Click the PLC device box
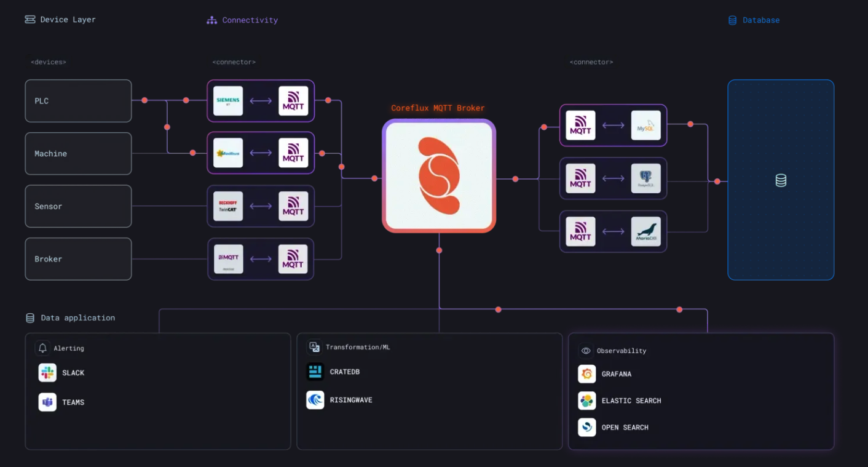The image size is (868, 467). pyautogui.click(x=78, y=100)
